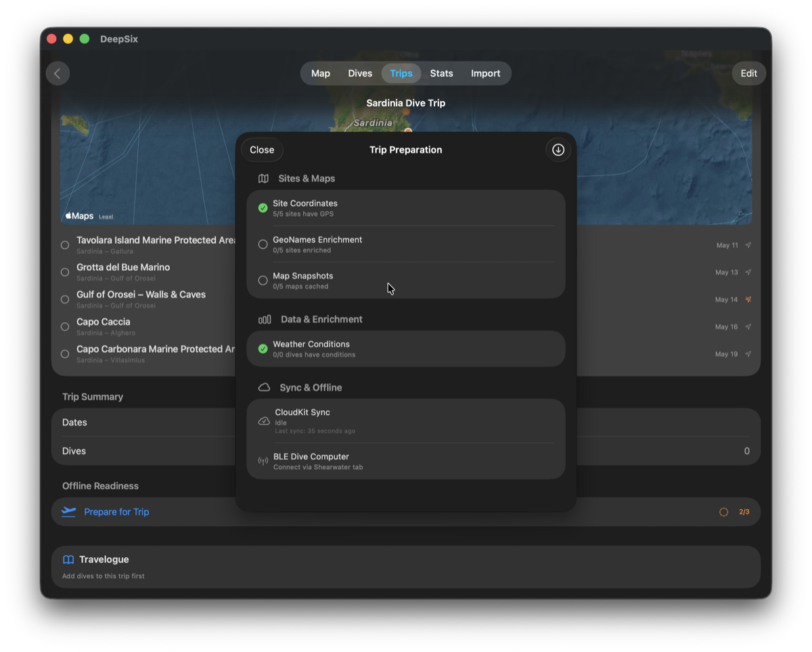Click the BLE Dive Computer row label
Viewport: 812px width, 652px height.
pyautogui.click(x=311, y=456)
